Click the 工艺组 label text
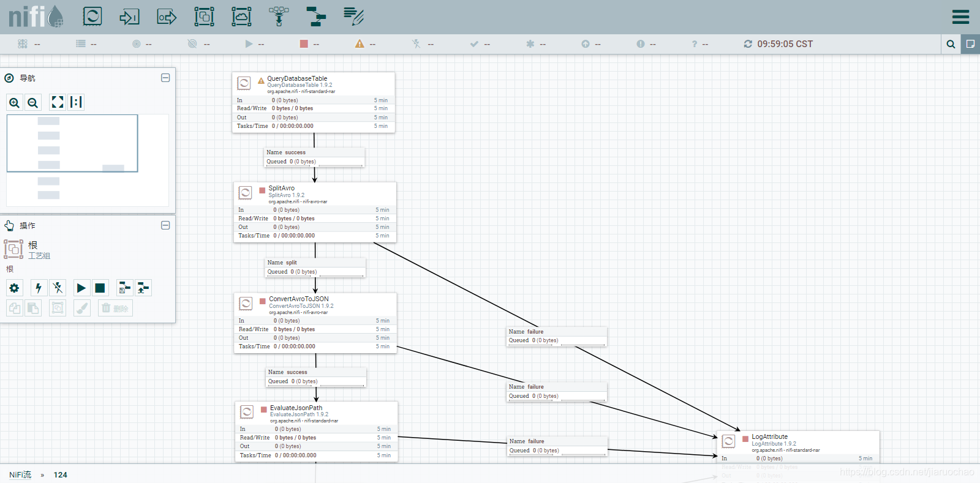The image size is (980, 483). (x=39, y=256)
